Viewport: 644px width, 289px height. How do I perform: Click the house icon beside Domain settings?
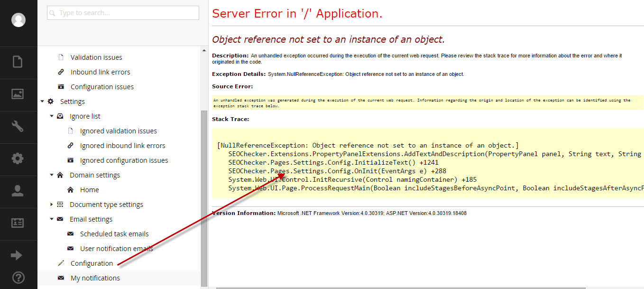pyautogui.click(x=60, y=175)
